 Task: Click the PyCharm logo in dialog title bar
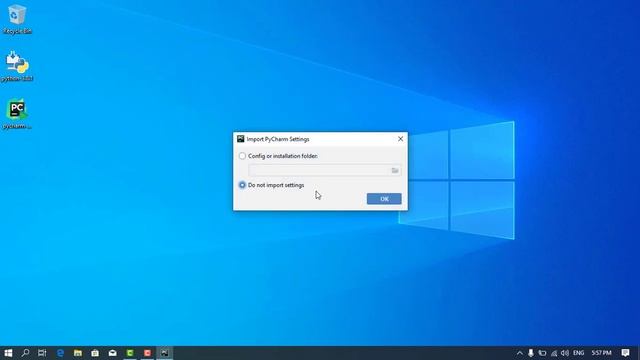pyautogui.click(x=240, y=139)
